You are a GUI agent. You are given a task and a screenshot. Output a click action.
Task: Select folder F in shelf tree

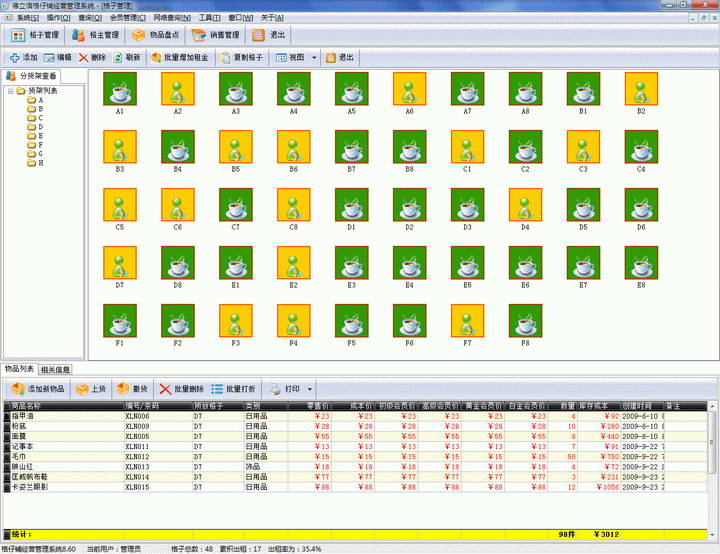coord(35,145)
